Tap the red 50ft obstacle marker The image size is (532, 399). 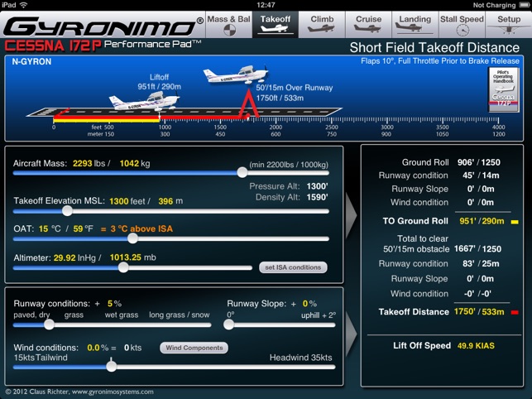click(x=249, y=104)
